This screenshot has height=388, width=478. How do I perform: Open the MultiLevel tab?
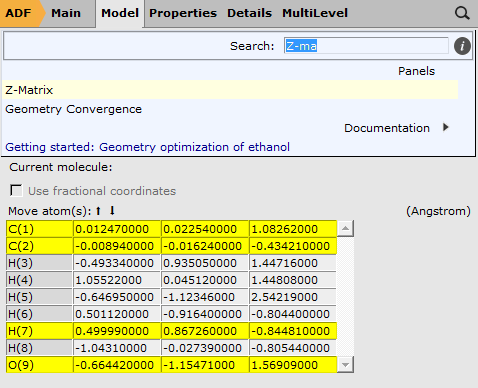[x=315, y=13]
